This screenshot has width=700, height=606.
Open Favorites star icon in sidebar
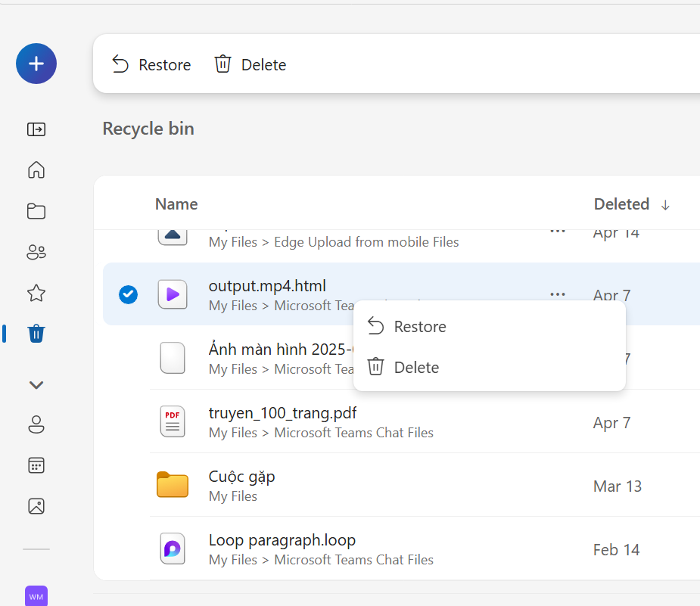[x=36, y=294]
